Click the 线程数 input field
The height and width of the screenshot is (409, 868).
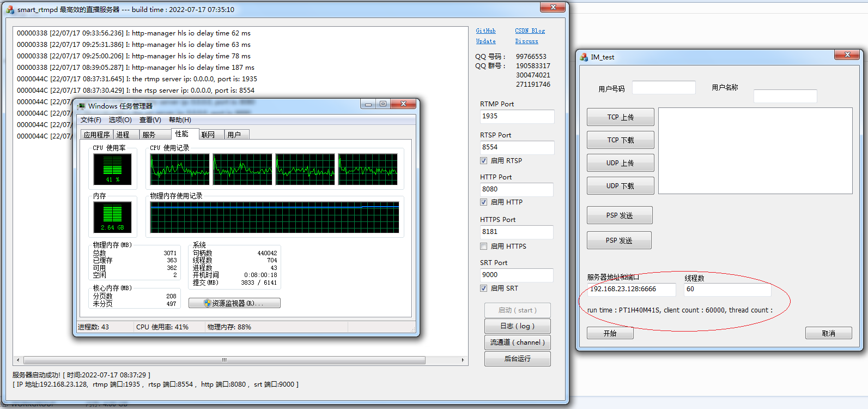(x=727, y=290)
